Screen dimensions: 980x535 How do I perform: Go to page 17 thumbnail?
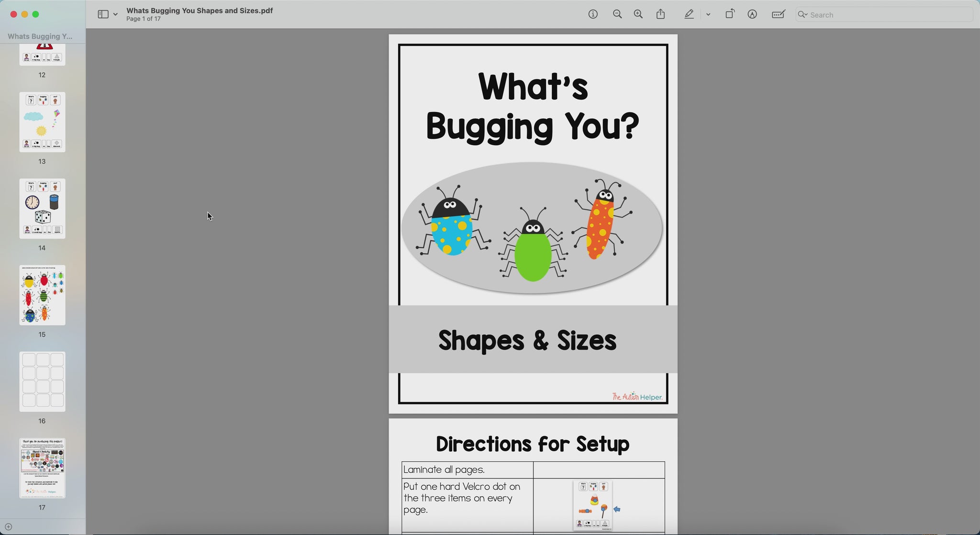click(x=42, y=468)
